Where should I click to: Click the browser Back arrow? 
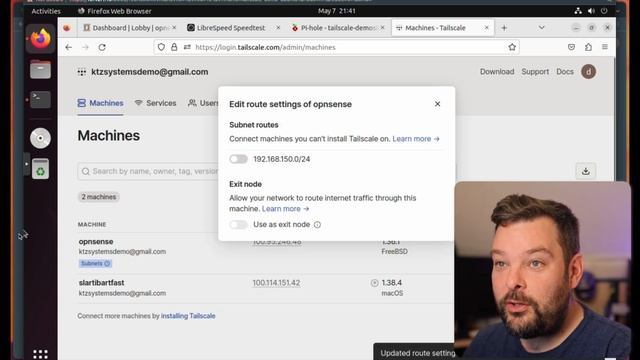click(69, 47)
